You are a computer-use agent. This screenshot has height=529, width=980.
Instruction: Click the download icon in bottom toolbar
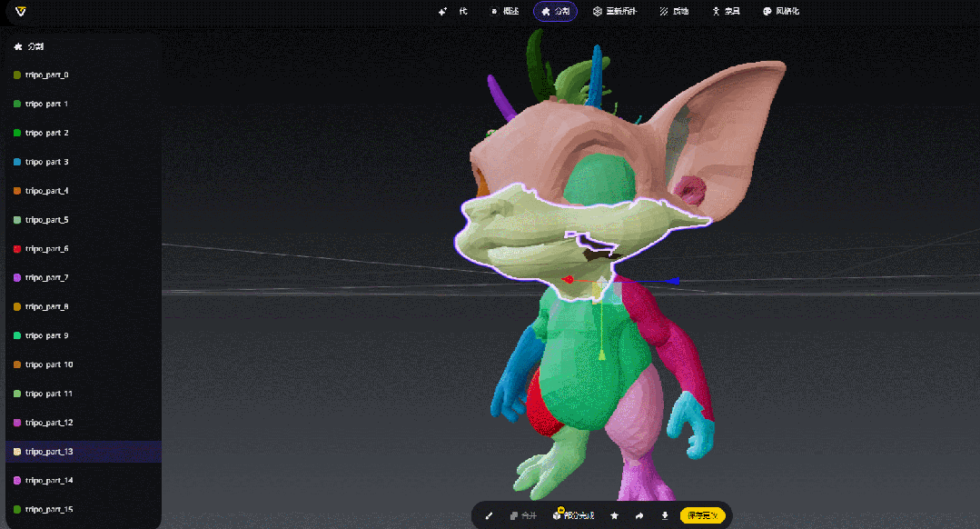(665, 516)
